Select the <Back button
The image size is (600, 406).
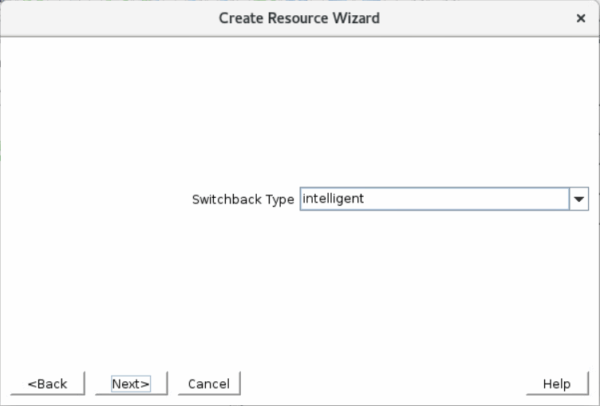click(x=47, y=383)
